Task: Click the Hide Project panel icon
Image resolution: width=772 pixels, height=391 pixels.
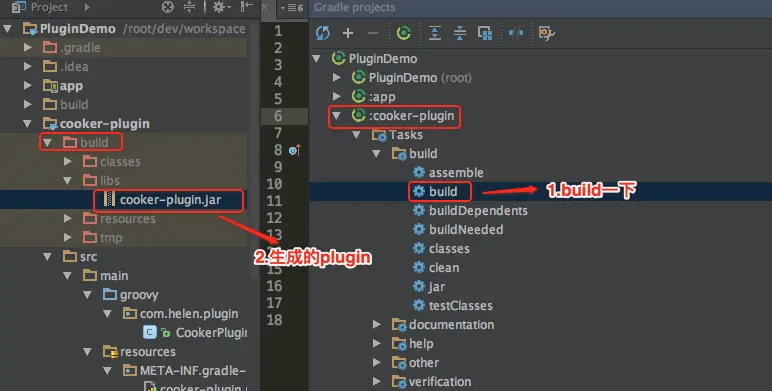Action: click(246, 6)
